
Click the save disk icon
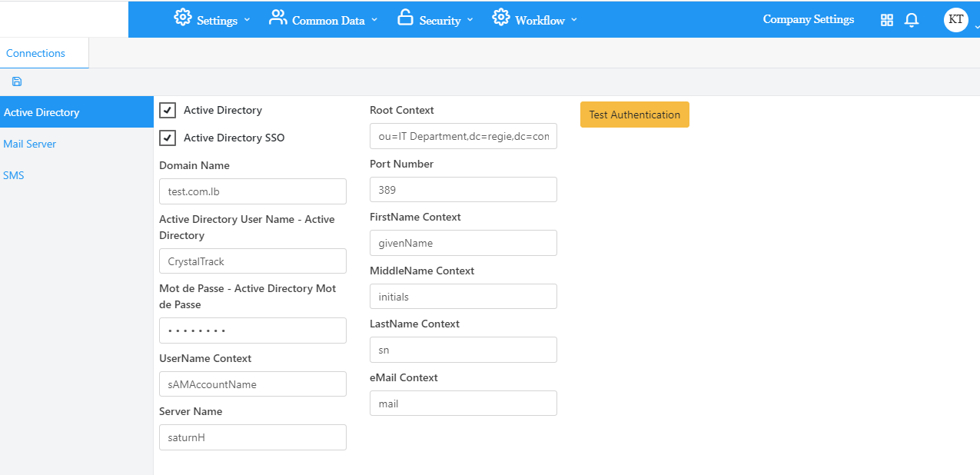17,81
